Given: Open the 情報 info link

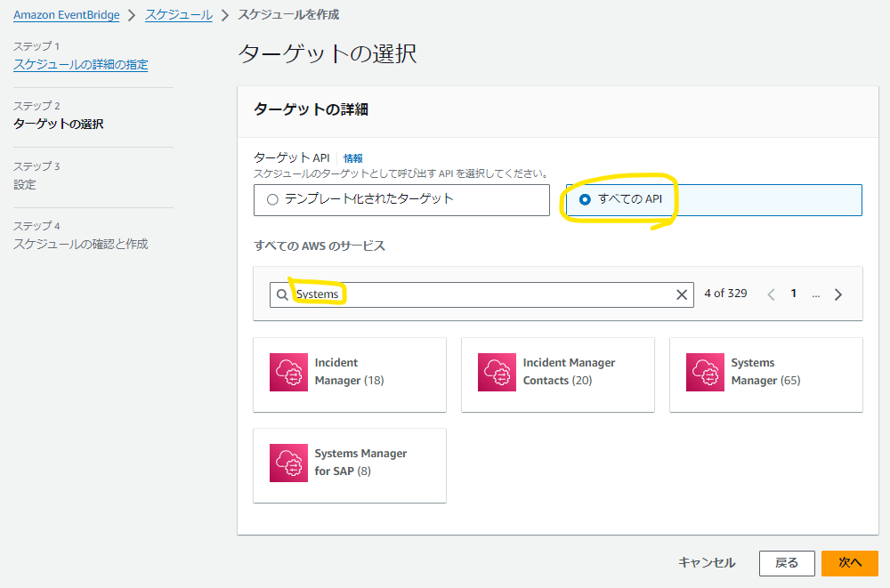Looking at the screenshot, I should [353, 158].
